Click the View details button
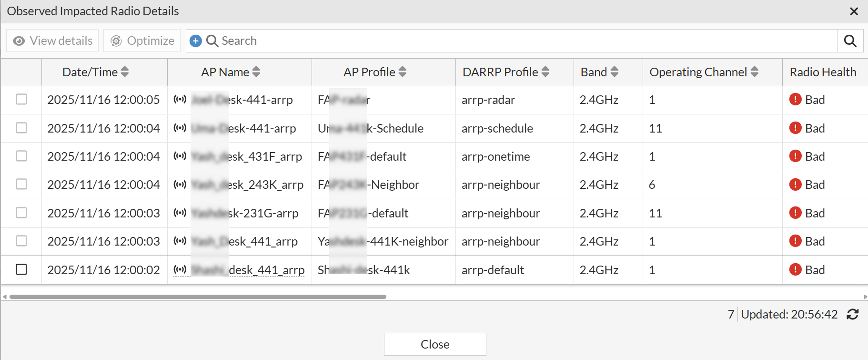The height and width of the screenshot is (360, 868). pos(52,41)
